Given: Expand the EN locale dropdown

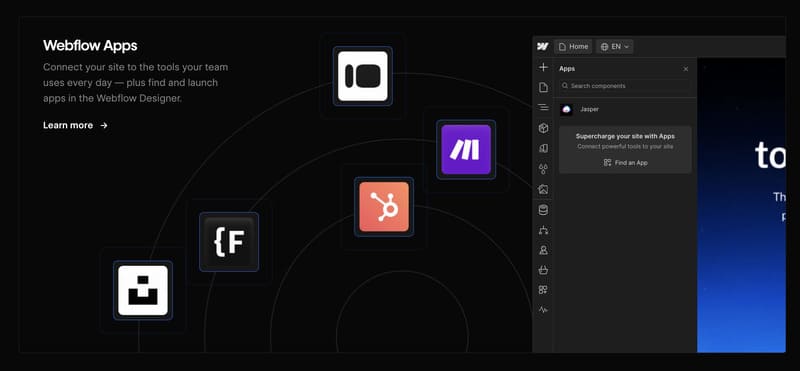Looking at the screenshot, I should tap(615, 46).
